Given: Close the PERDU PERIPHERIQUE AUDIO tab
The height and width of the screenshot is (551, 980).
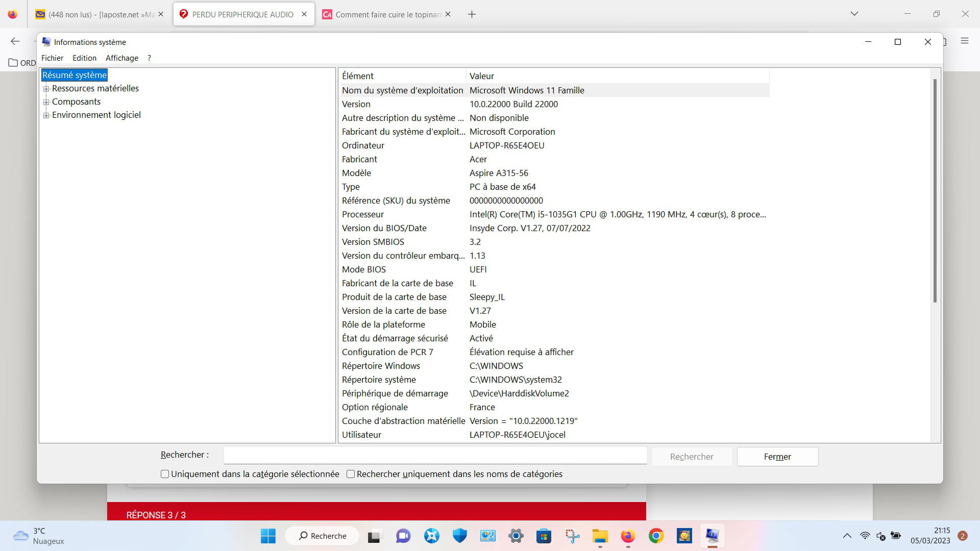Looking at the screenshot, I should (x=304, y=14).
